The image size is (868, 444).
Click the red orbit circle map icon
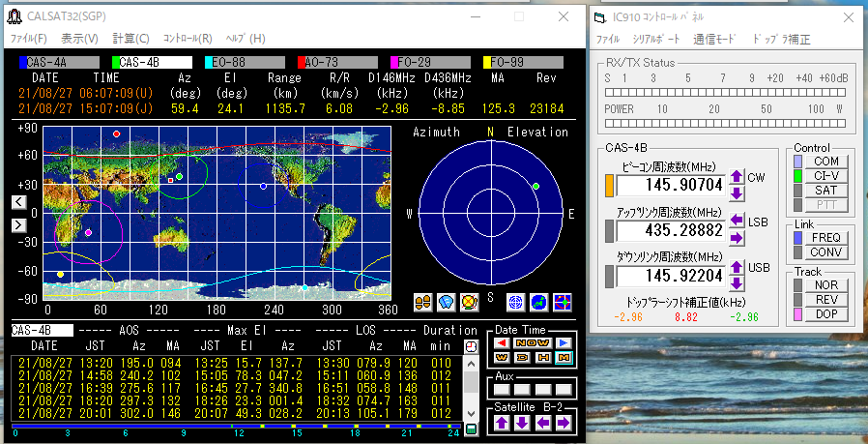(563, 302)
